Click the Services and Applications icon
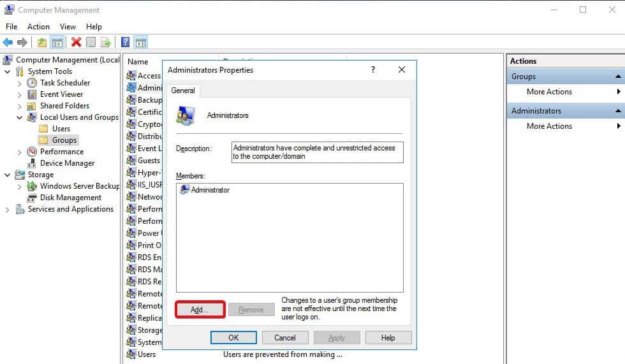625x364 pixels. pyautogui.click(x=20, y=209)
